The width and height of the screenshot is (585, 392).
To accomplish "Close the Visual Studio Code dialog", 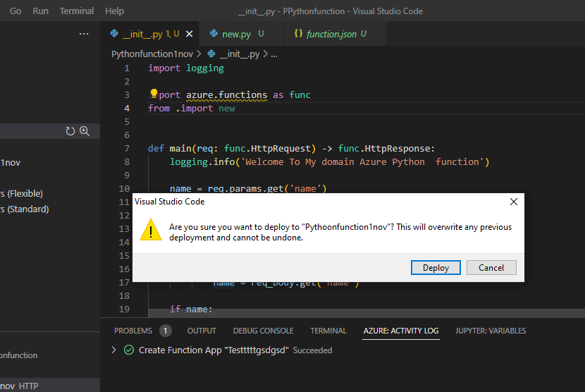I will tap(513, 202).
